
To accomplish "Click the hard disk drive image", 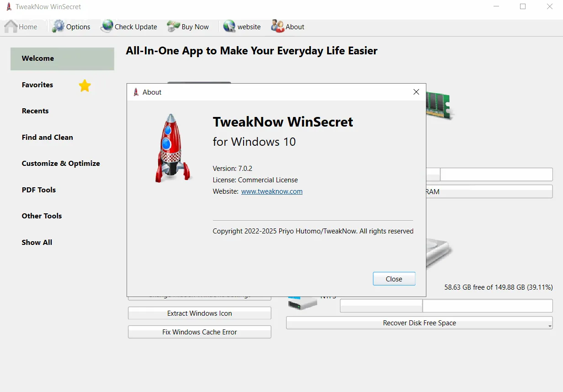I will [x=440, y=253].
